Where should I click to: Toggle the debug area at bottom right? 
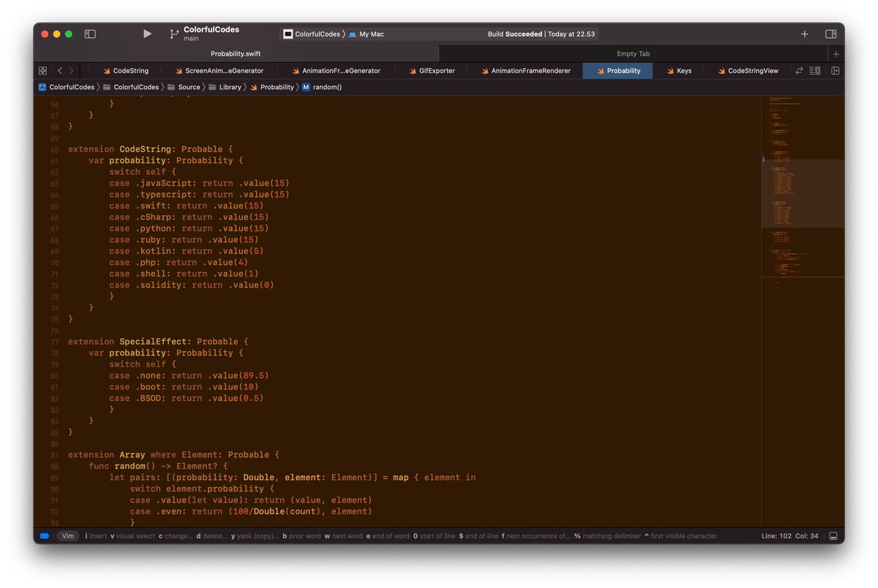pyautogui.click(x=833, y=536)
